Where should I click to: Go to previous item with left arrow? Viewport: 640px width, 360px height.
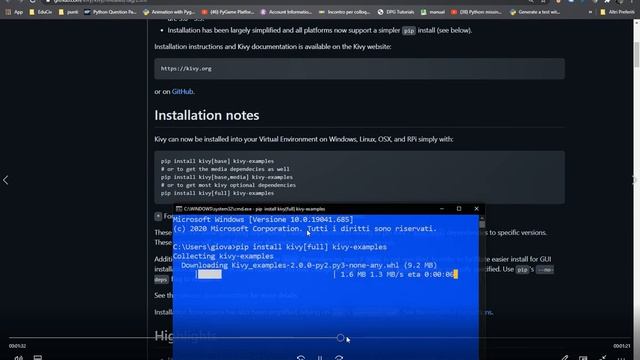coord(6,180)
